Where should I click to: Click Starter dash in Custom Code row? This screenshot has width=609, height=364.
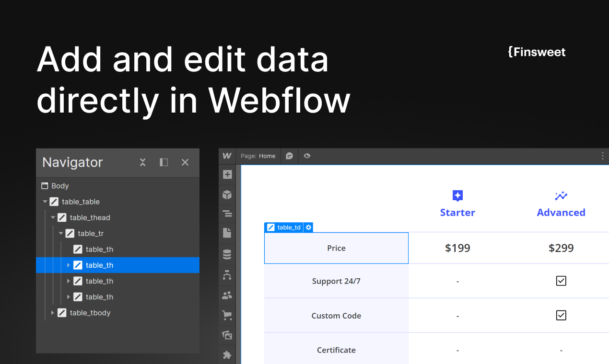tap(457, 316)
